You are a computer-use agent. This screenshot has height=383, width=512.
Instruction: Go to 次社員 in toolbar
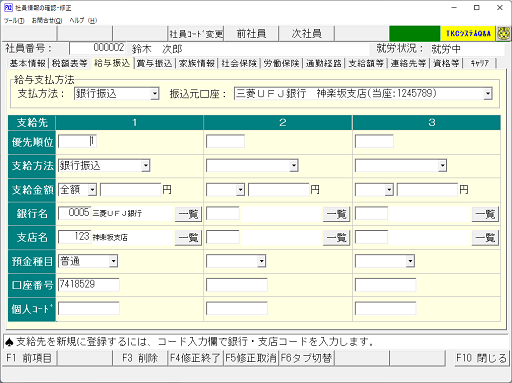tap(306, 33)
